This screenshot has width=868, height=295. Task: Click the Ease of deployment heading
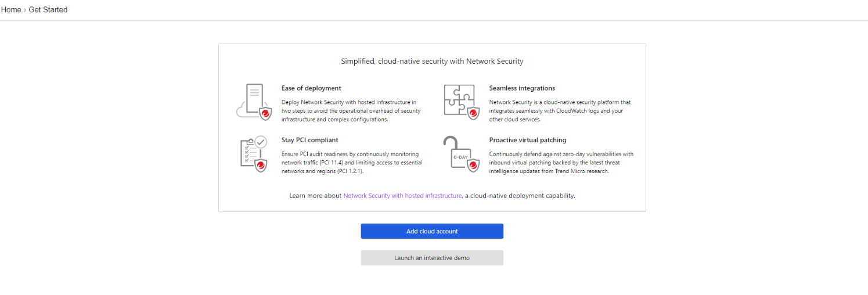tap(311, 88)
